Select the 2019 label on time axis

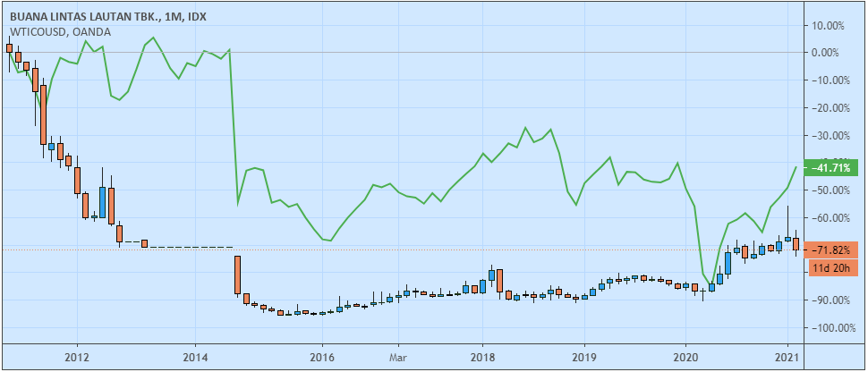[x=583, y=354]
